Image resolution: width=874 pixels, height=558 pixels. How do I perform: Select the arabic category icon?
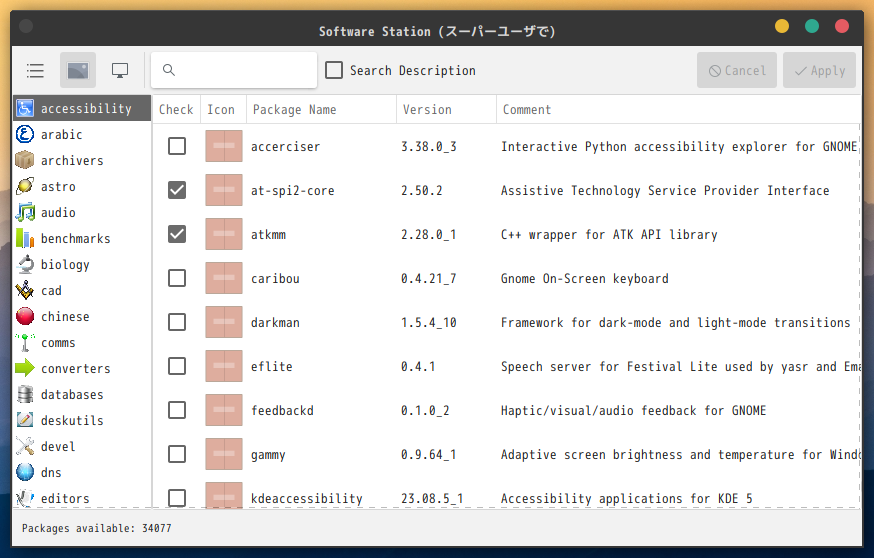(25, 134)
